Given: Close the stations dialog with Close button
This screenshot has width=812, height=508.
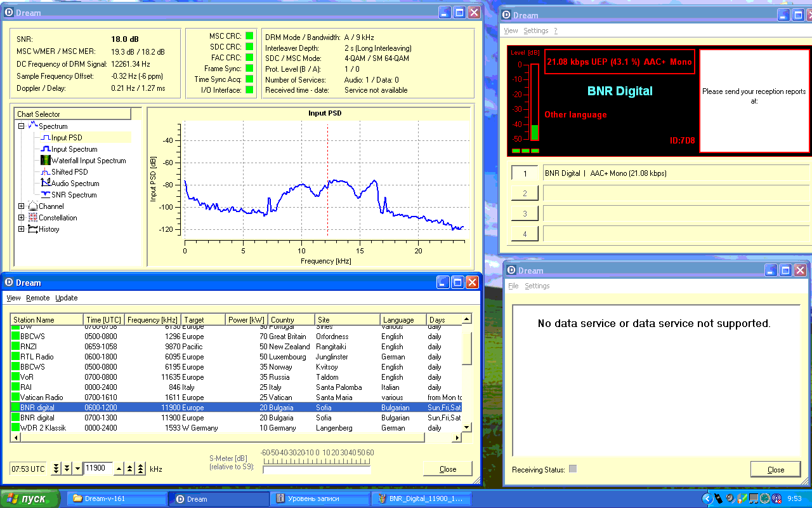Looking at the screenshot, I should (x=448, y=469).
